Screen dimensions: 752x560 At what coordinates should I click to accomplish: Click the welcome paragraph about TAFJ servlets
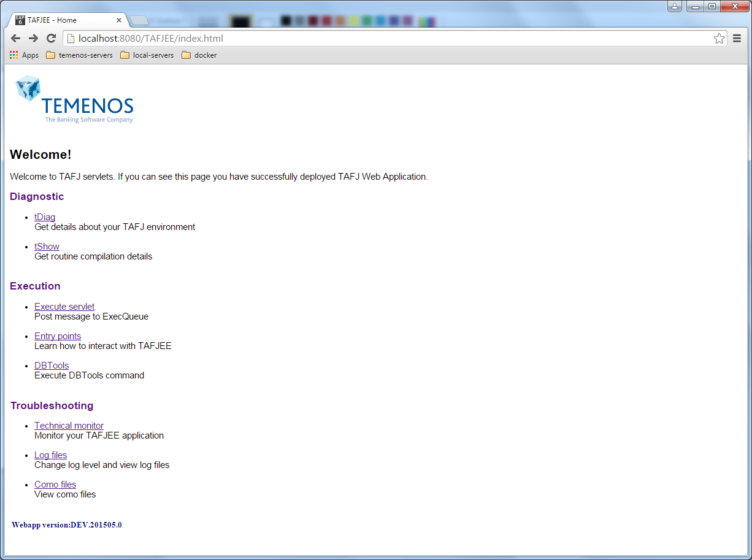coord(219,177)
